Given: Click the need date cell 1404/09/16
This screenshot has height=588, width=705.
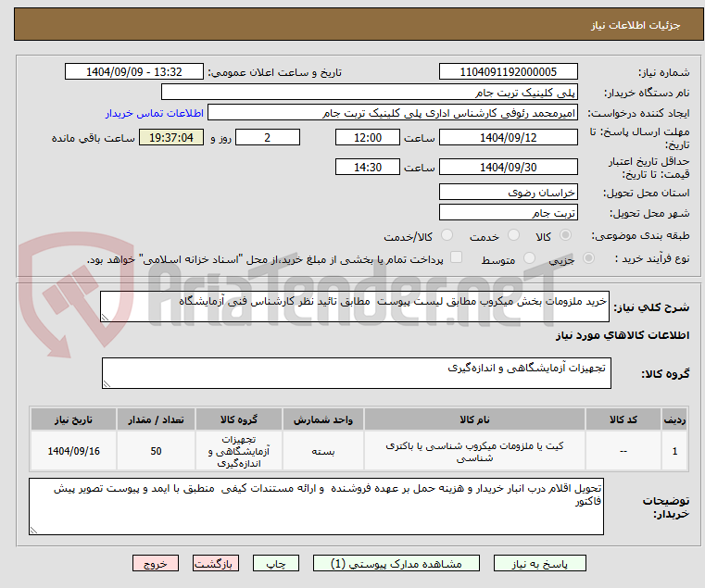Looking at the screenshot, I should tap(73, 451).
